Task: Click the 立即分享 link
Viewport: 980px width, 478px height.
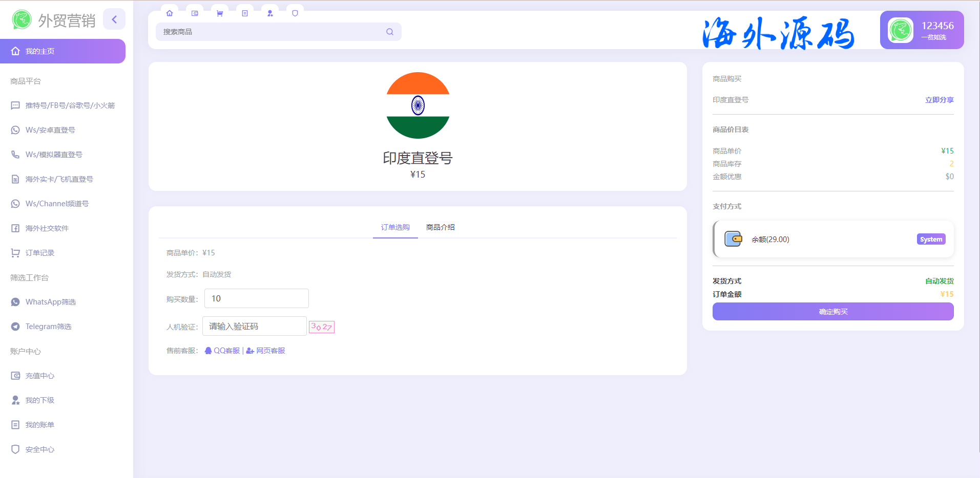Action: coord(939,100)
